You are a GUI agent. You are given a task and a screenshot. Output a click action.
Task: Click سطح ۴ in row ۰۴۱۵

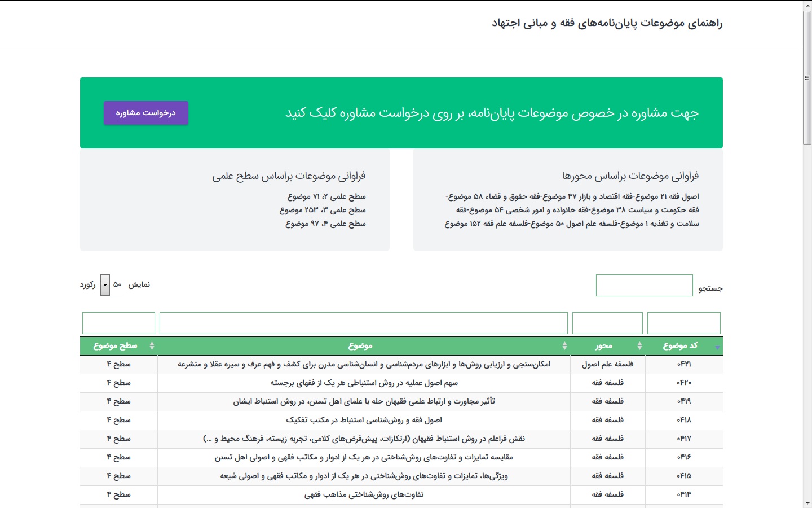pos(119,476)
